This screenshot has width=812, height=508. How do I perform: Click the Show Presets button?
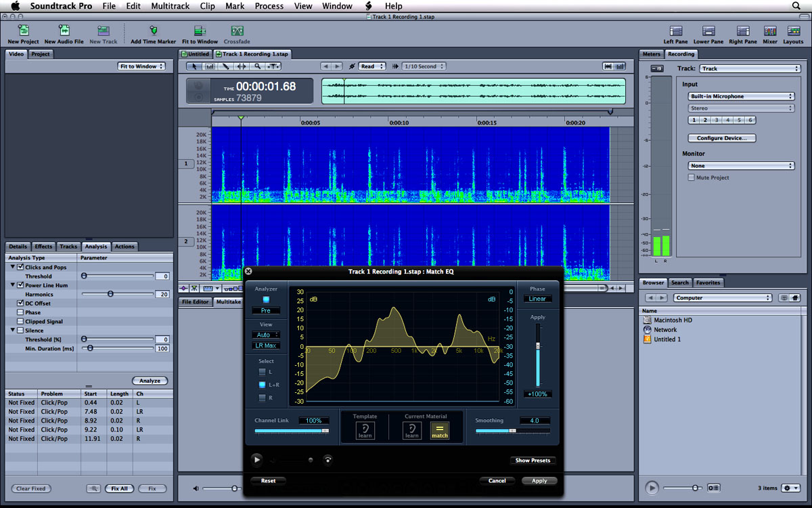click(x=533, y=461)
